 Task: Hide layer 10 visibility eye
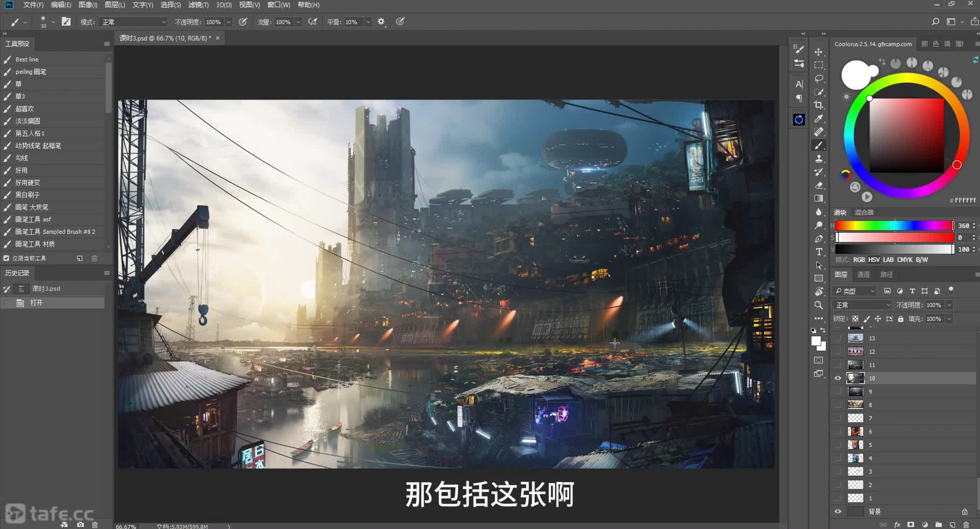(x=838, y=378)
